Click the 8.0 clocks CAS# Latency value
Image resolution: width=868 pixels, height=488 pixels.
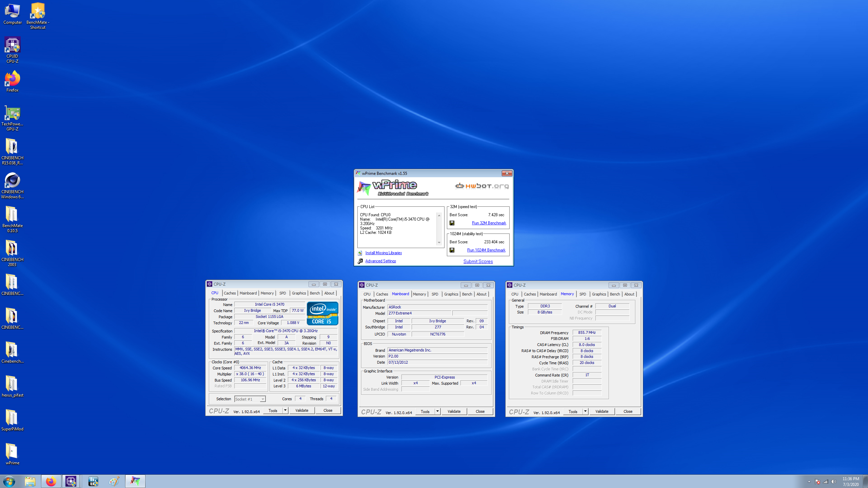(x=587, y=345)
